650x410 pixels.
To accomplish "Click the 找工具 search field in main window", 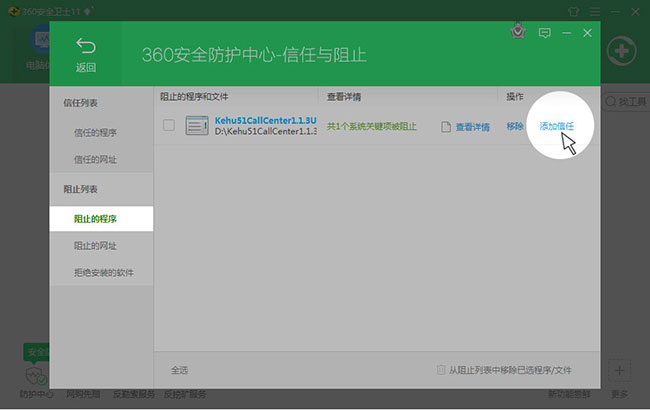I will [x=627, y=102].
